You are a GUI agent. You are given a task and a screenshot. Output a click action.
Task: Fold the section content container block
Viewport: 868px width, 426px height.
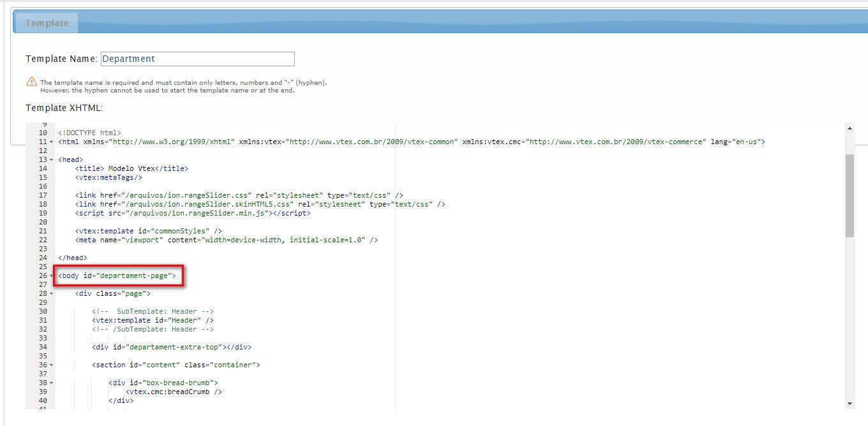(52, 365)
